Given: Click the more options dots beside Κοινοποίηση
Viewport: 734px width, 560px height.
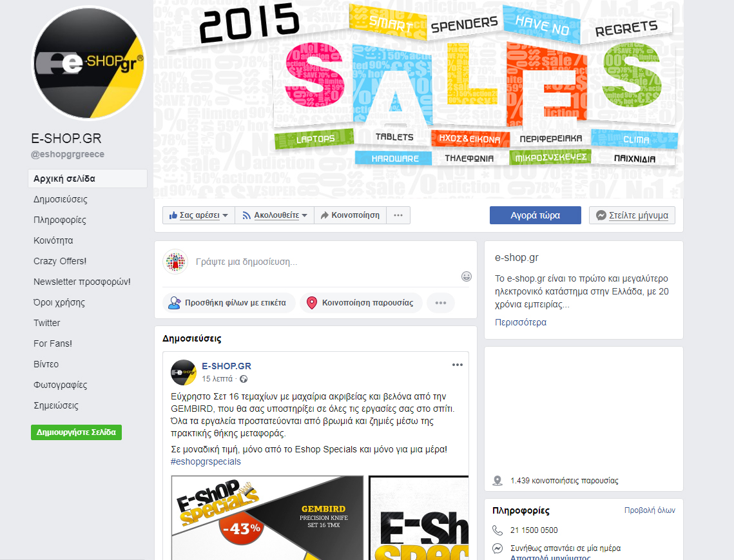Looking at the screenshot, I should (398, 215).
